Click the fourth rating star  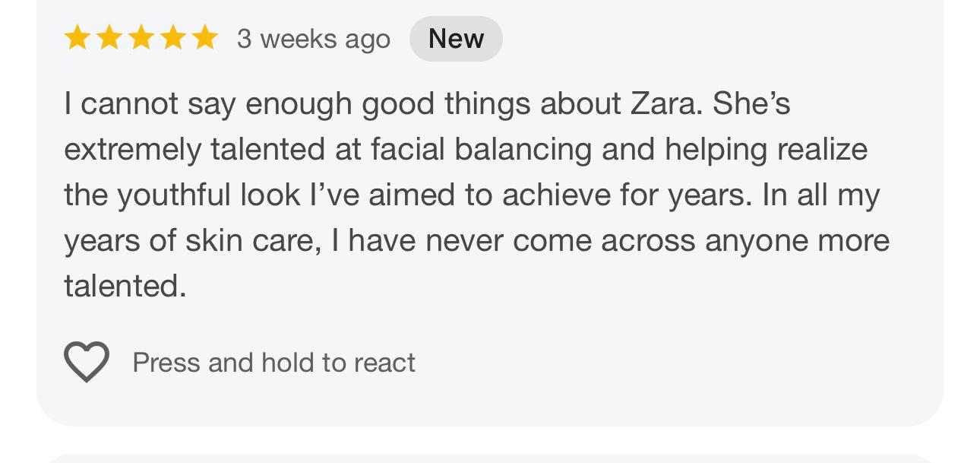pos(173,38)
